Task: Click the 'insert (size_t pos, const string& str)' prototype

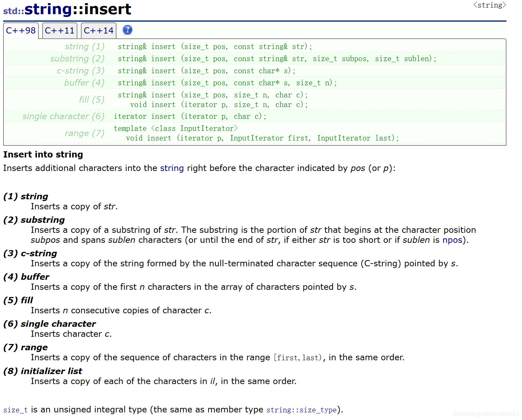Action: click(x=215, y=47)
